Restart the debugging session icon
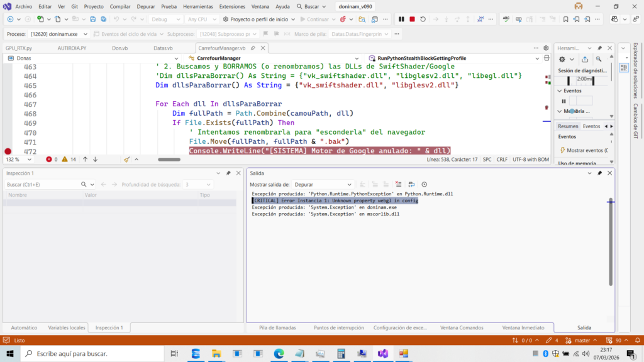This screenshot has width=644, height=362. click(423, 19)
